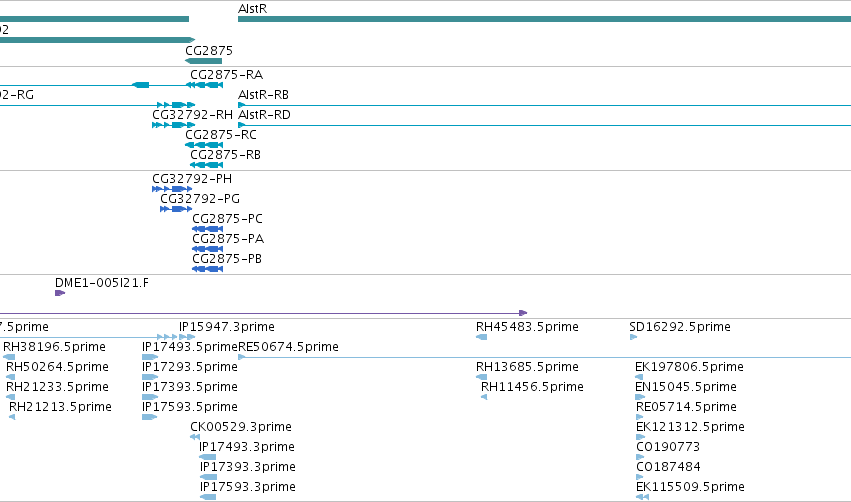This screenshot has width=851, height=502.
Task: Click the CG2875 gene glyph
Action: (204, 61)
